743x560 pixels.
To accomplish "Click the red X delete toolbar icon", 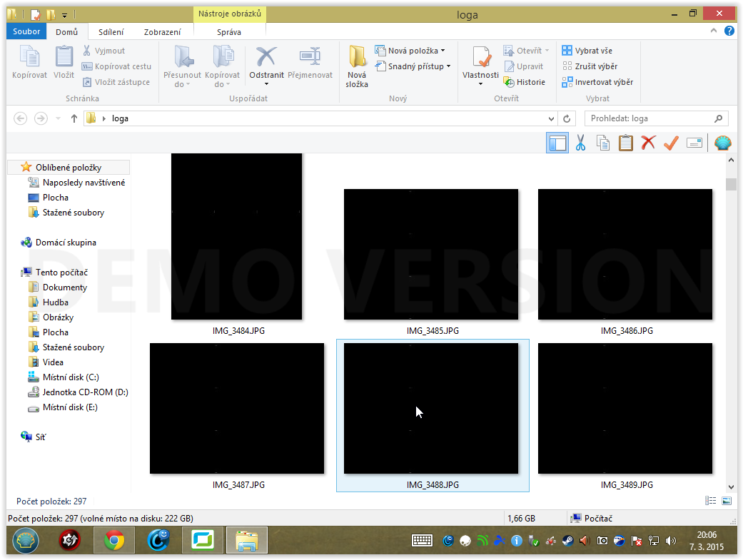I will click(x=648, y=142).
